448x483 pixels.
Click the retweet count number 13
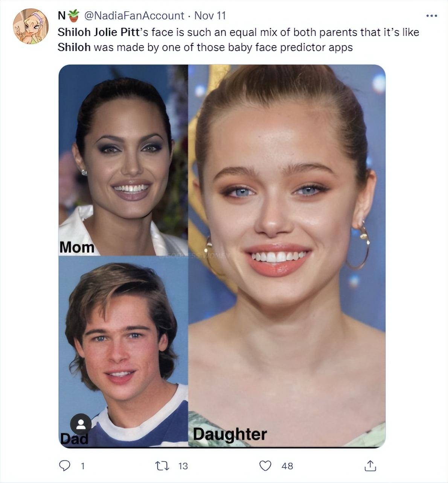[x=183, y=466]
